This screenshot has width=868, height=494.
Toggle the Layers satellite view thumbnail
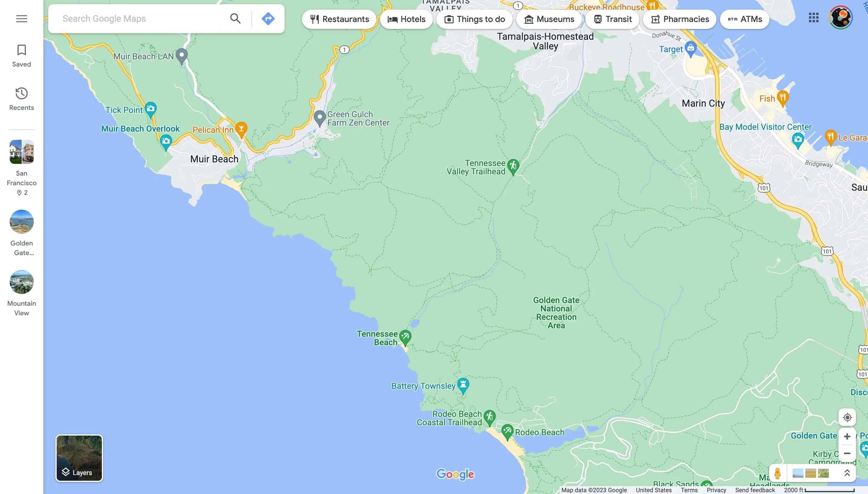(79, 458)
